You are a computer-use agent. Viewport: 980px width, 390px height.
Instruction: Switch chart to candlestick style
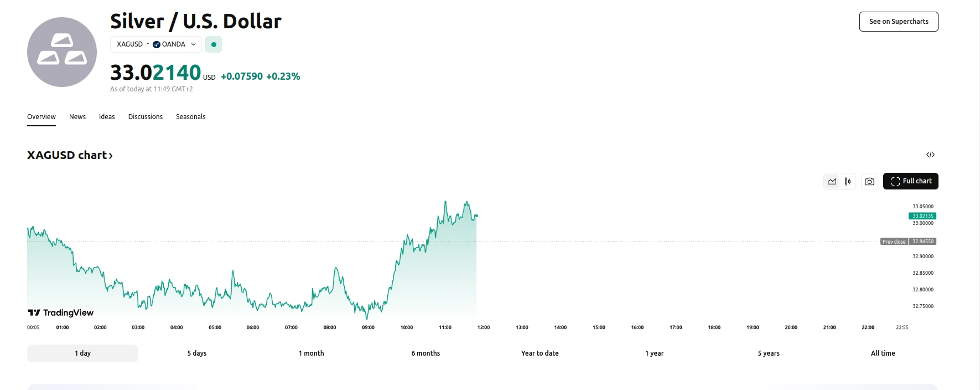click(848, 182)
